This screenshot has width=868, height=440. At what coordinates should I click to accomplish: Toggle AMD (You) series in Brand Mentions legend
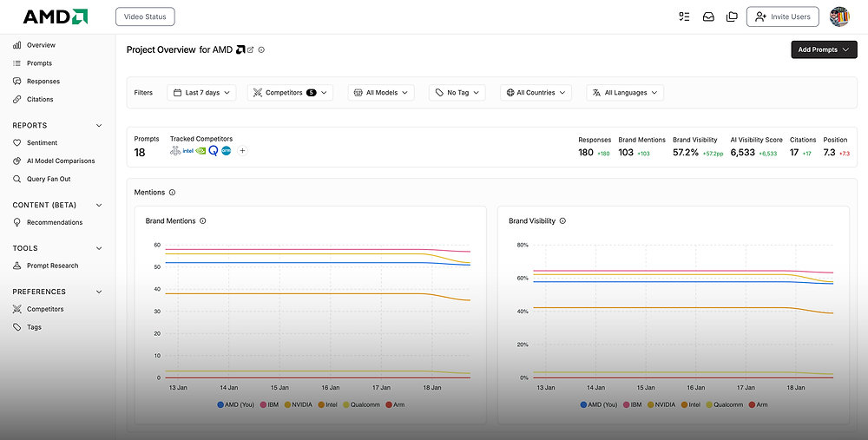(x=236, y=404)
